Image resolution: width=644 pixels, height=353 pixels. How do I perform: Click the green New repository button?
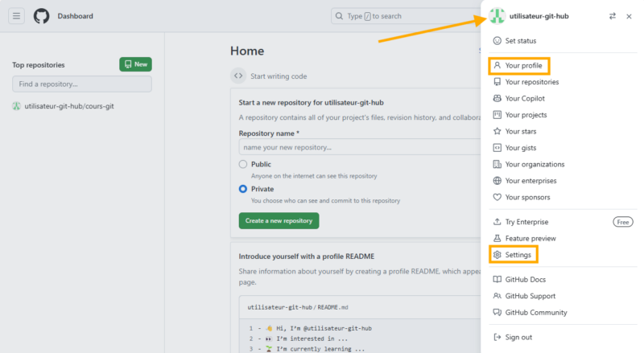tap(135, 64)
